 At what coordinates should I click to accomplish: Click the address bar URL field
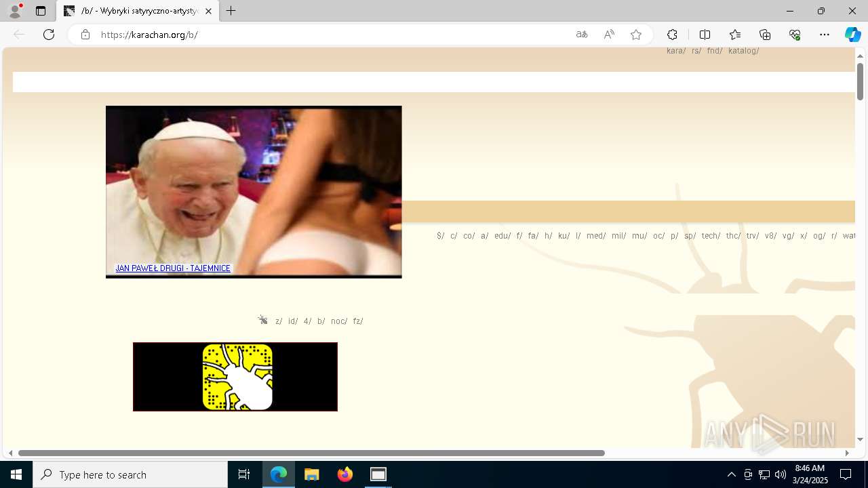332,35
